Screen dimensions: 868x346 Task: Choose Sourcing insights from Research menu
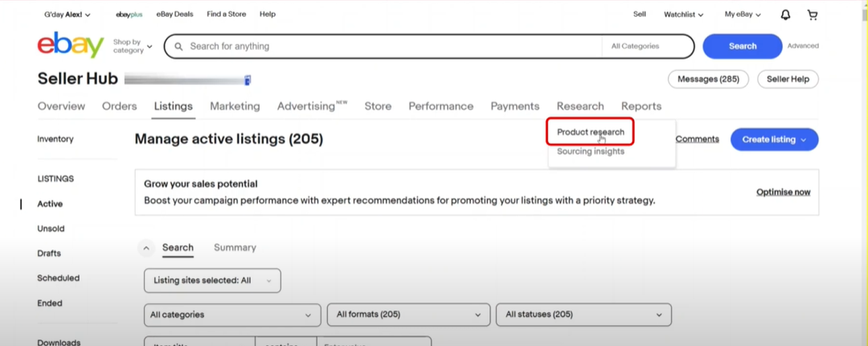[591, 151]
